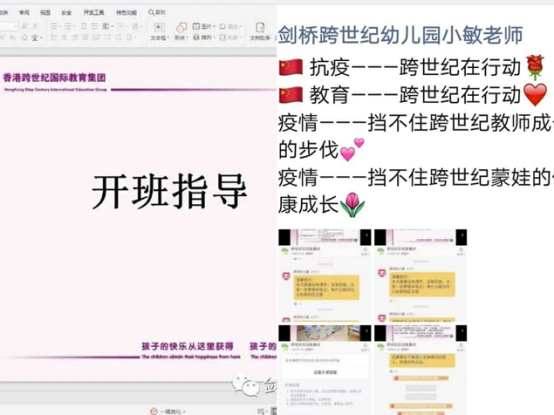Screen dimensions: 554x415
Task: Select the slide title 开班指导
Action: pos(169,191)
